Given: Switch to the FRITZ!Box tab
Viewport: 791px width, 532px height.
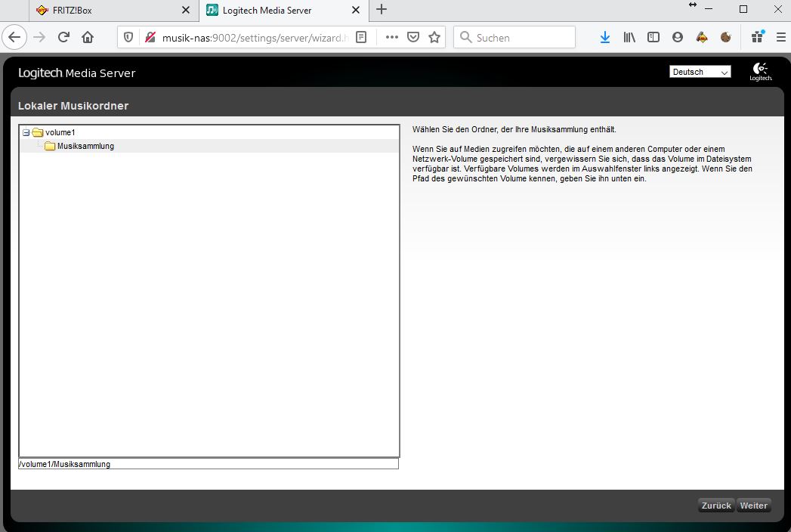Looking at the screenshot, I should point(114,11).
